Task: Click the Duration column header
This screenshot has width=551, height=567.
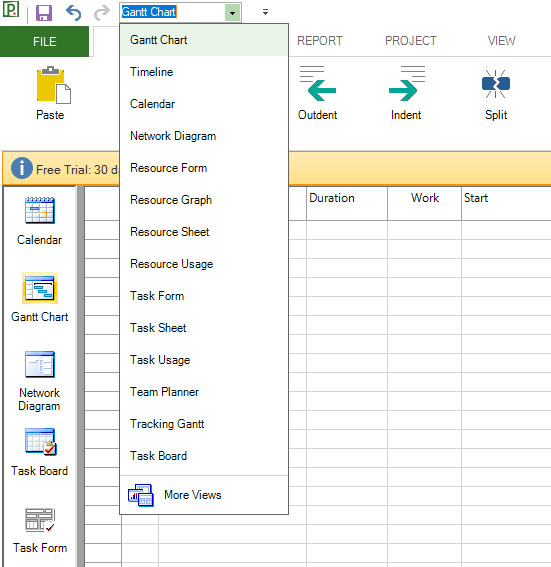Action: (x=347, y=203)
